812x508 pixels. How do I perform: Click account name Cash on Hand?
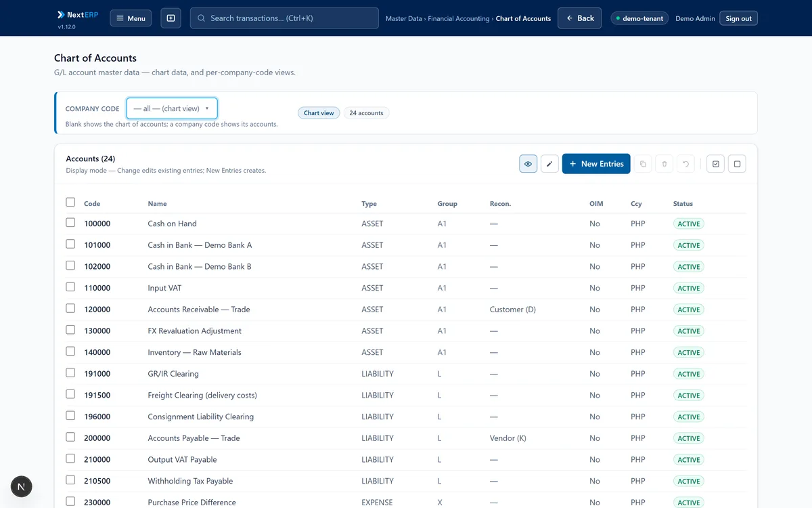(x=173, y=224)
